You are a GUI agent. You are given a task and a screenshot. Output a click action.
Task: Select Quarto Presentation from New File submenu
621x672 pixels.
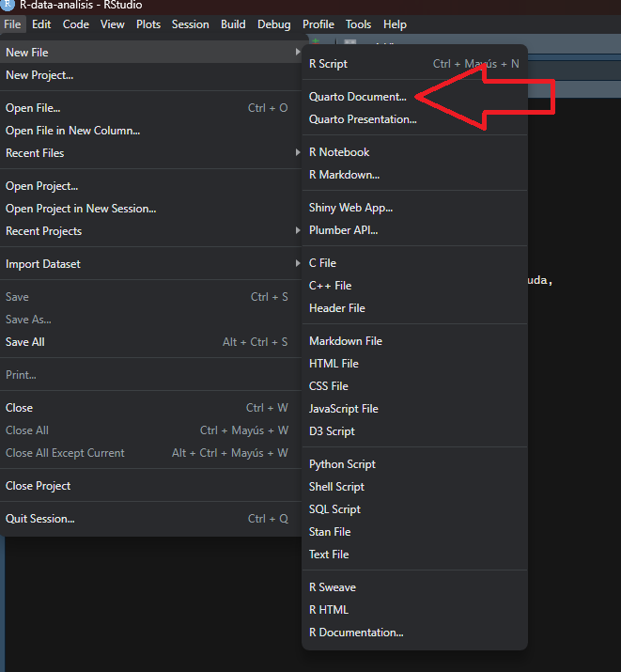(363, 119)
